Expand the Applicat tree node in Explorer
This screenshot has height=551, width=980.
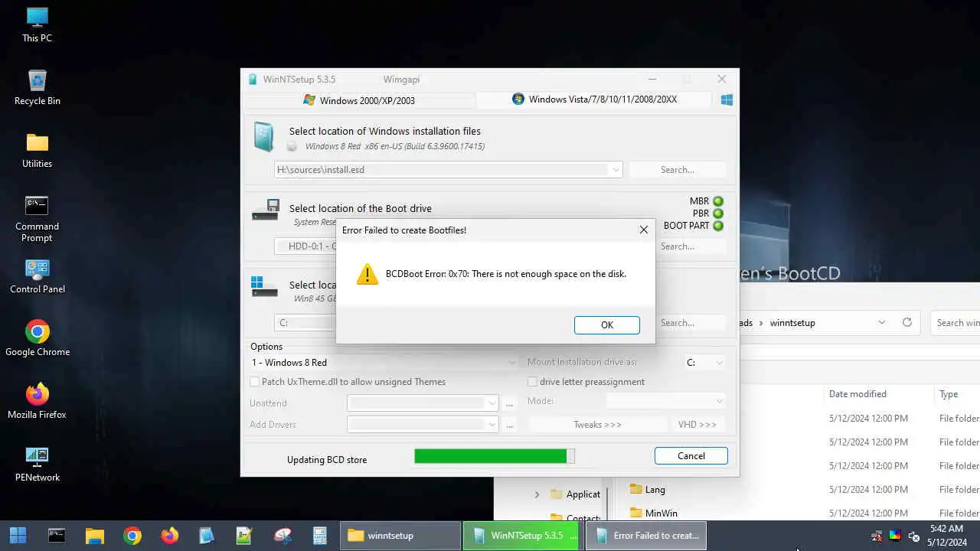tap(537, 494)
